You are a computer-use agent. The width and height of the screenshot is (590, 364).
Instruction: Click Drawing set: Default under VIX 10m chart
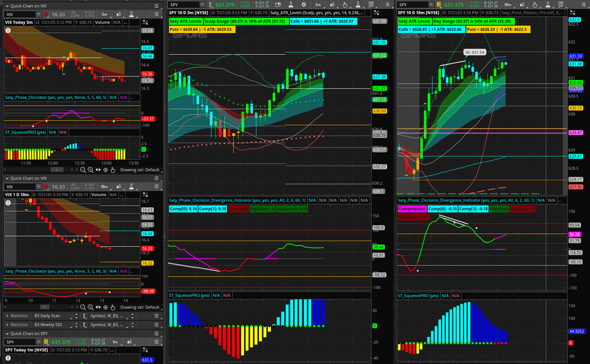coord(140,308)
